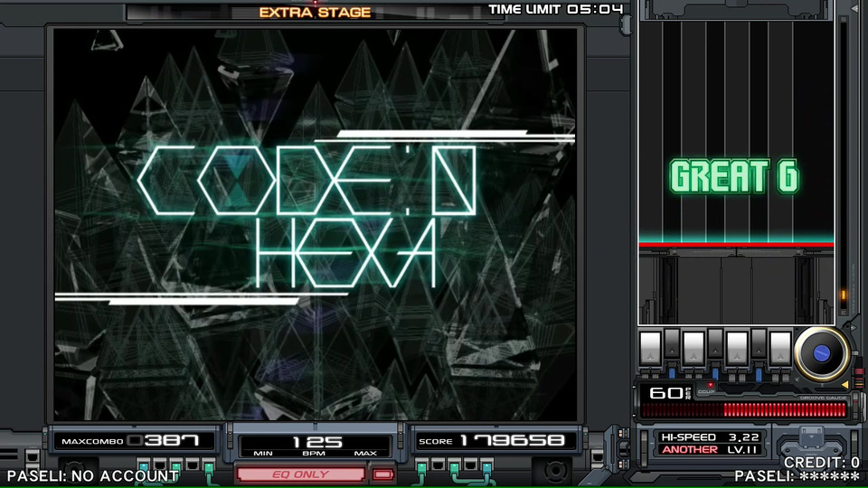Click the GROOVE GAUGE label
This screenshot has height=488, width=868.
pyautogui.click(x=823, y=399)
